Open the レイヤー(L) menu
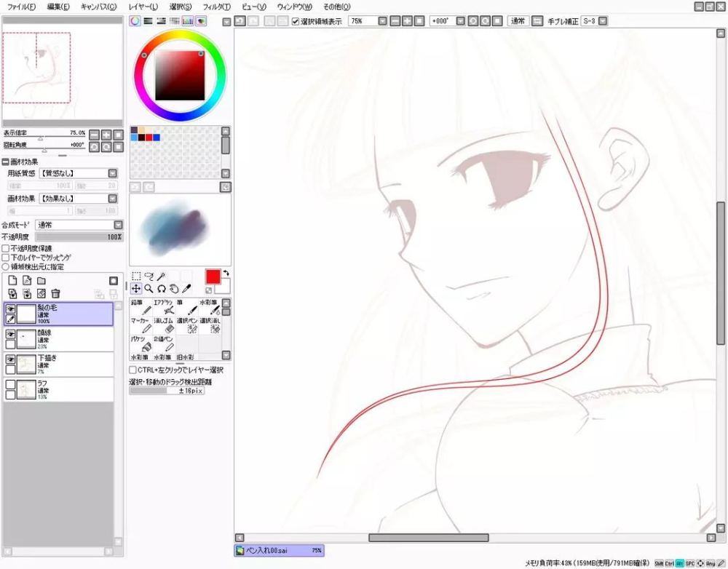The height and width of the screenshot is (569, 728). (x=143, y=7)
